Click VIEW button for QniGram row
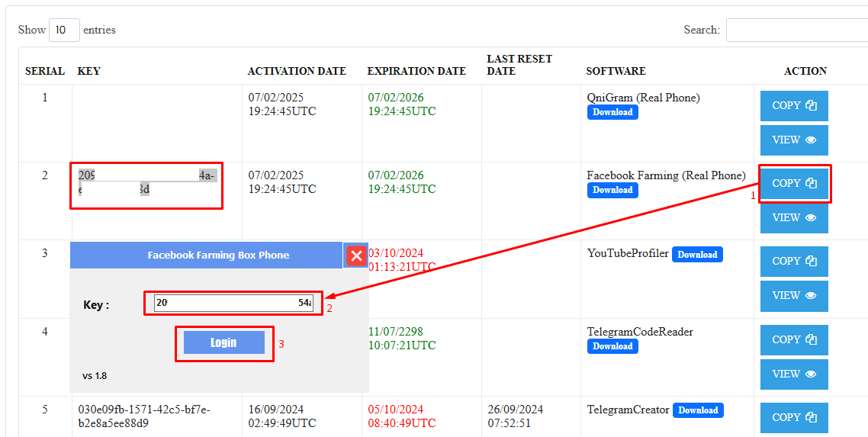868x437 pixels. pos(794,140)
